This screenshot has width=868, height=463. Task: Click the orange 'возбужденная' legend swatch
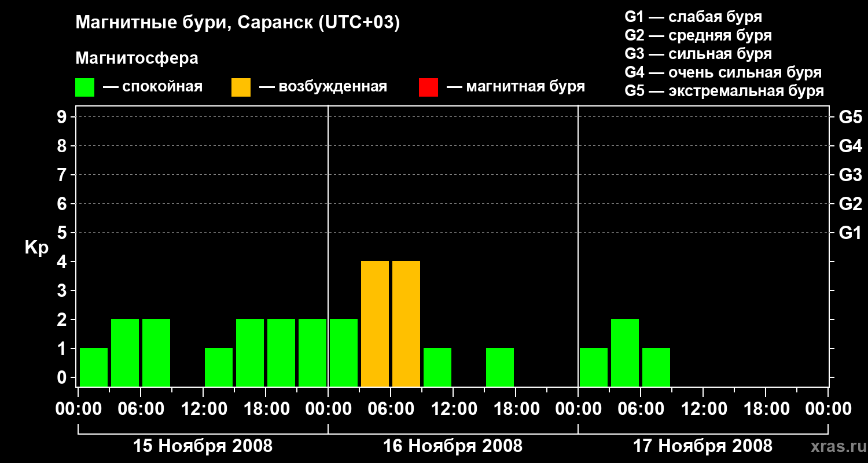pyautogui.click(x=241, y=87)
